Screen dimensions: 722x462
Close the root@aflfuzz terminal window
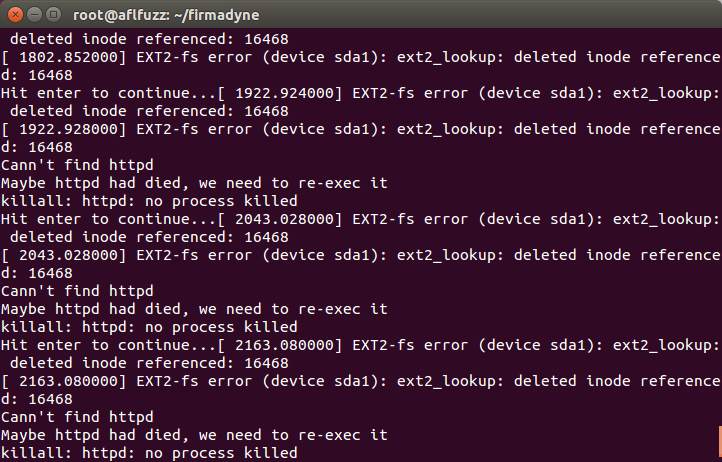tap(13, 14)
